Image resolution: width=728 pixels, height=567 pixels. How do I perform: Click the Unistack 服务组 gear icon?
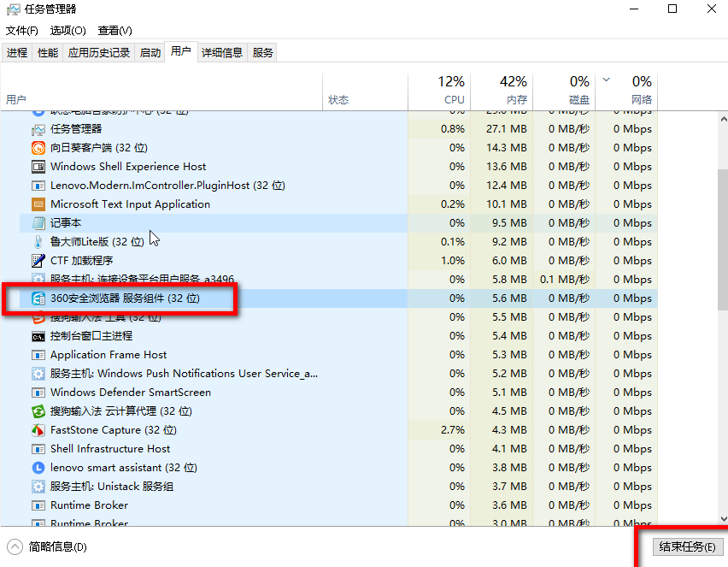point(38,487)
